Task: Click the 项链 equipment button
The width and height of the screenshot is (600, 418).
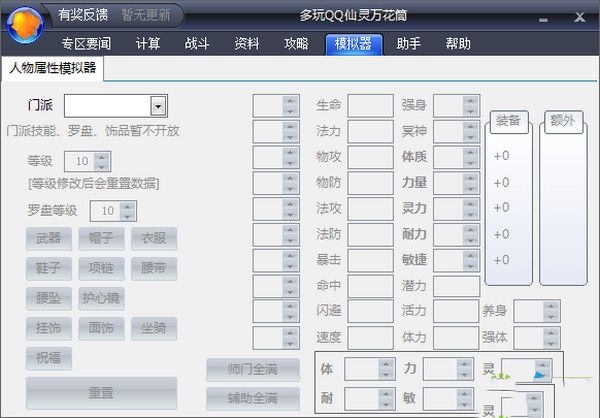Action: click(101, 268)
